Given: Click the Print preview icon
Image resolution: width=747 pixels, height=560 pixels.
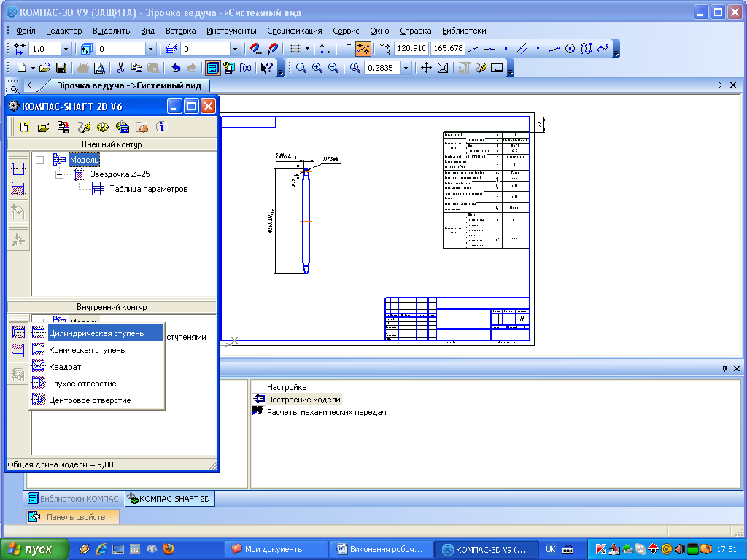Looking at the screenshot, I should 99,68.
